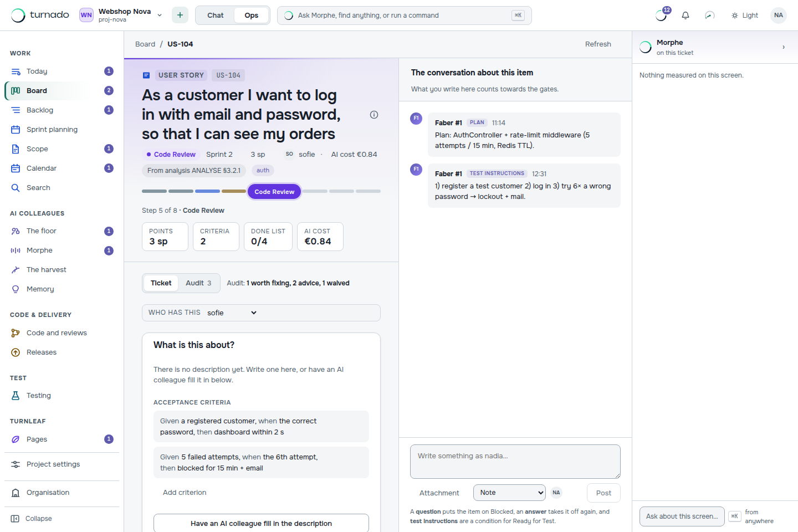Click the Organisation building icon
Viewport: 798px width, 532px height.
pos(16,493)
